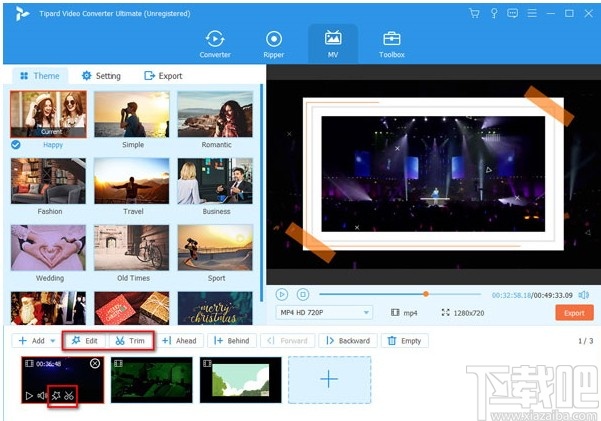
Task: Click the shopping cart purchase icon
Action: pos(474,13)
